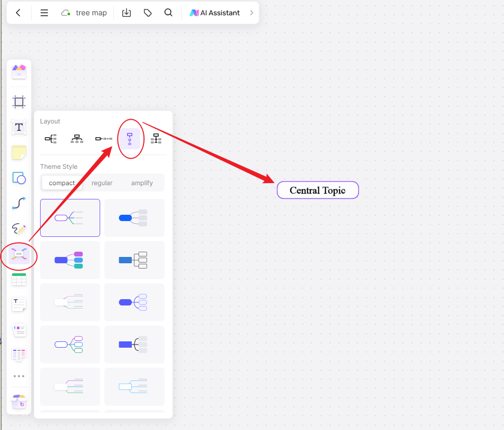Open the Text tool from the left toolbar
This screenshot has width=504, height=430.
19,127
